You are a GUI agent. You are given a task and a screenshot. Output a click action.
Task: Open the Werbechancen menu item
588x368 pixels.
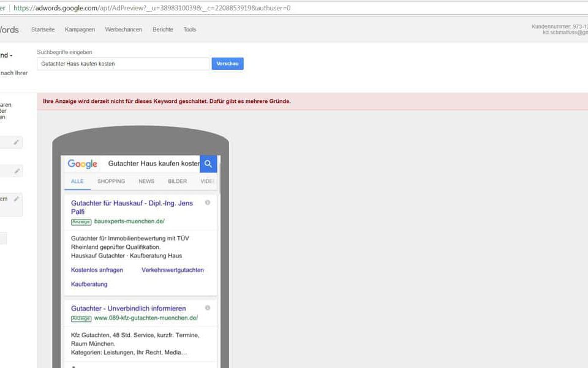click(123, 29)
